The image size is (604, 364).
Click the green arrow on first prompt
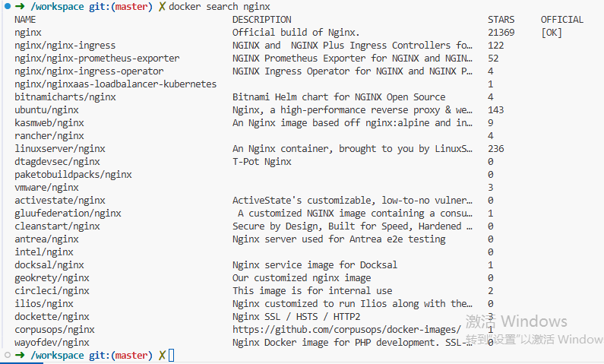(20, 6)
